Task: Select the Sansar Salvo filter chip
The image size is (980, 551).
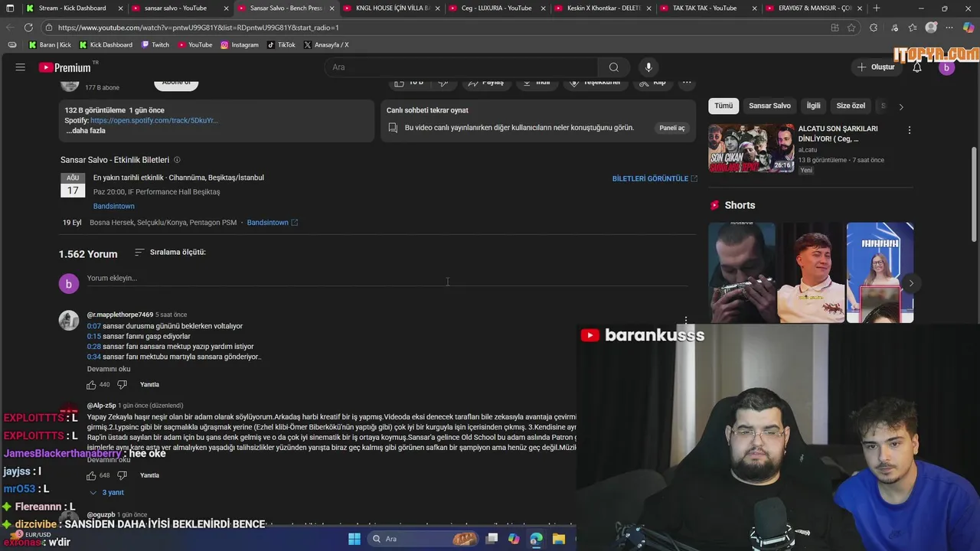Action: point(769,106)
